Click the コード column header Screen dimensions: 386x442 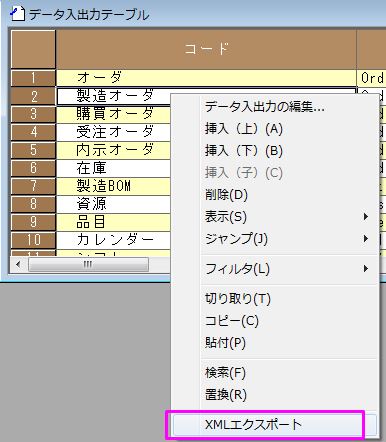coord(206,49)
